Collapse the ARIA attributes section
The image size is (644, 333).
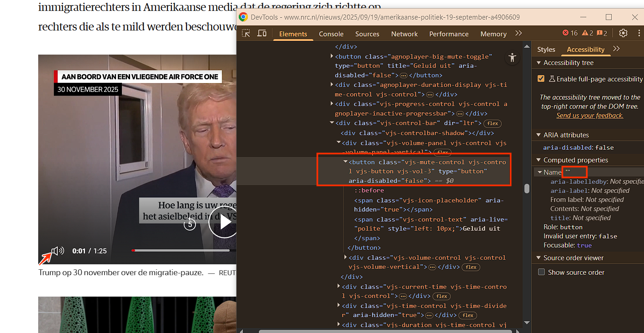point(539,135)
